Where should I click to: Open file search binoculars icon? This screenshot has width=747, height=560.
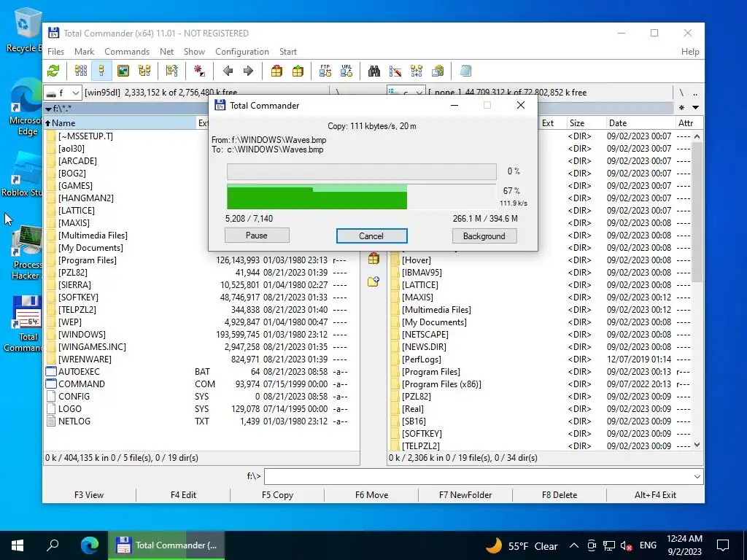(x=374, y=71)
